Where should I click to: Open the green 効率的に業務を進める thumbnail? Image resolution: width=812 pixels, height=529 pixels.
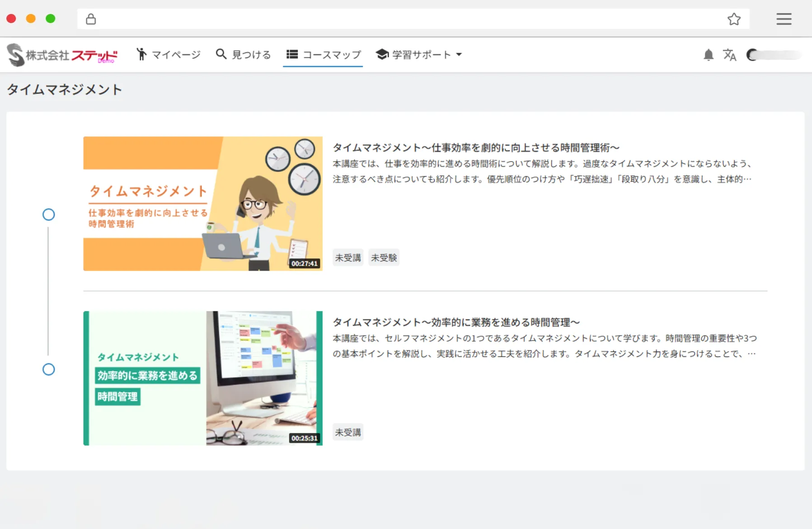(x=203, y=378)
